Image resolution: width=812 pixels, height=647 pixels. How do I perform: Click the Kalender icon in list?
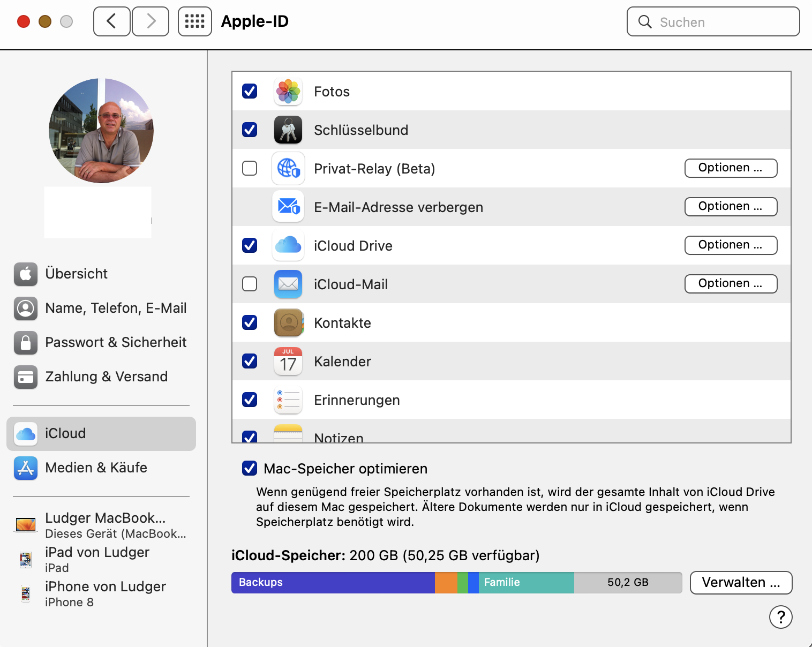click(x=288, y=362)
